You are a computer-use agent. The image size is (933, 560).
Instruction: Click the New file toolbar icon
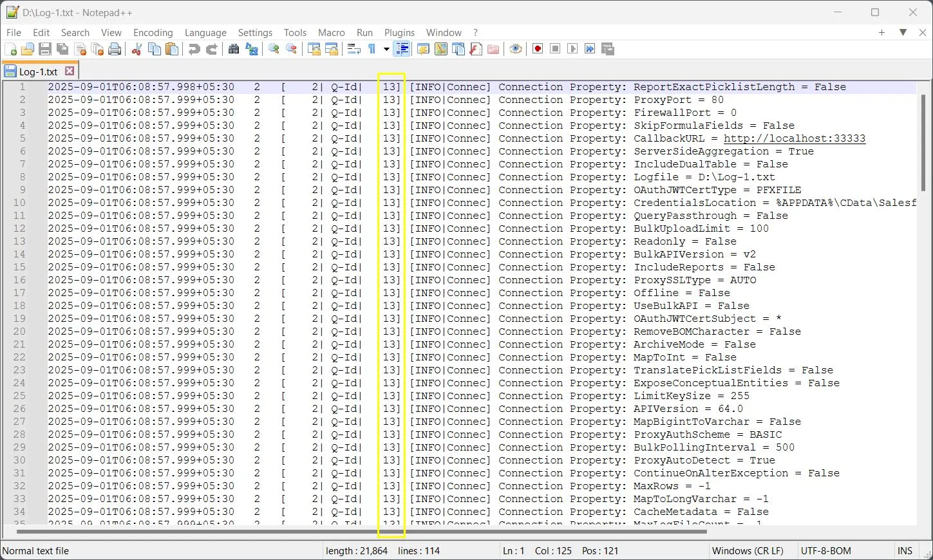(11, 50)
